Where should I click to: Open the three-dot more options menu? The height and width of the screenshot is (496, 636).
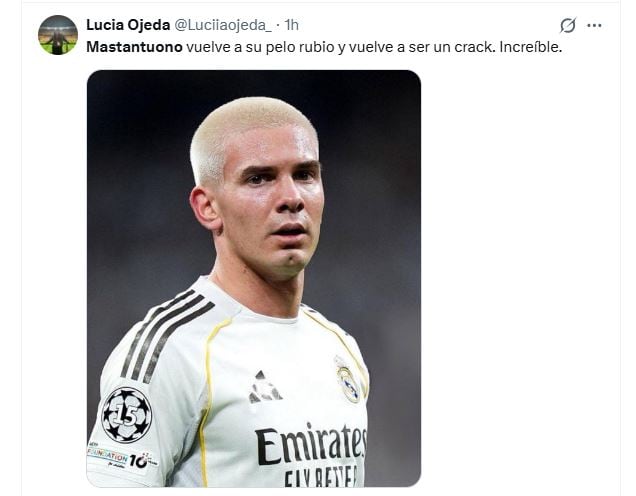pos(594,26)
